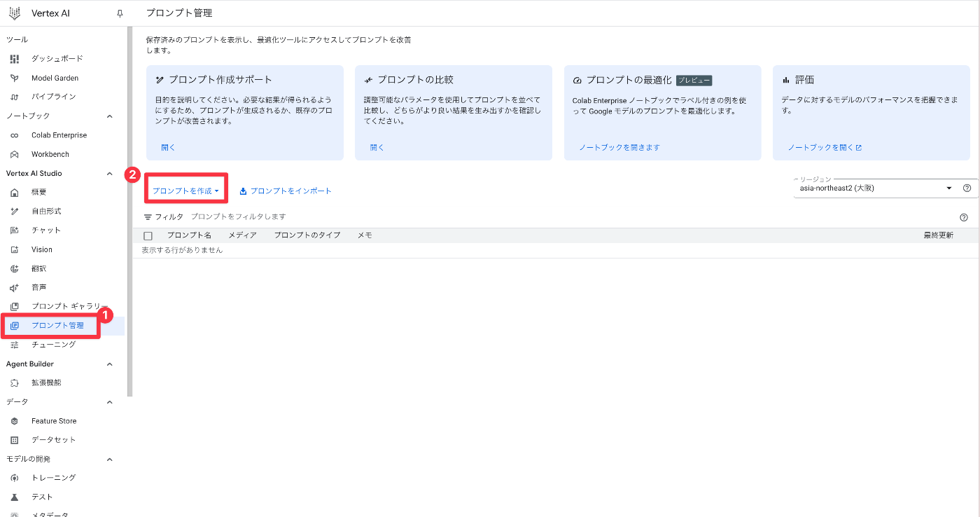Open the プロンプトを作成 dropdown
Screen dimensions: 980x517
tap(186, 191)
